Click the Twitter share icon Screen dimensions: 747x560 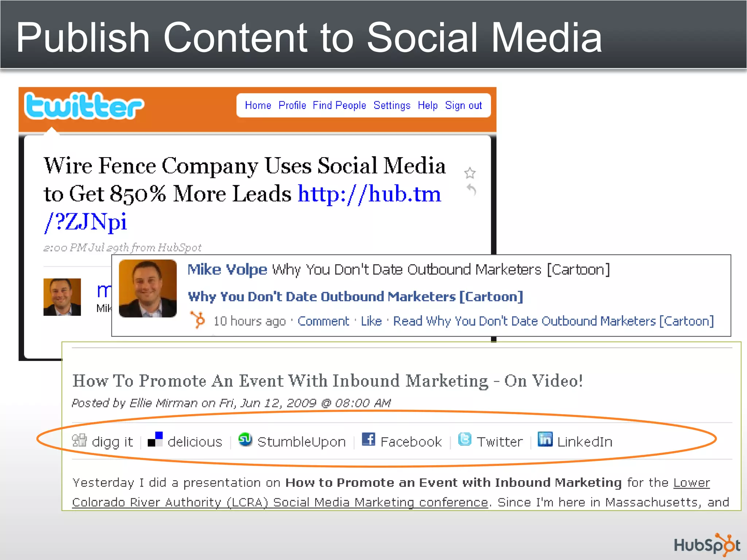(465, 439)
